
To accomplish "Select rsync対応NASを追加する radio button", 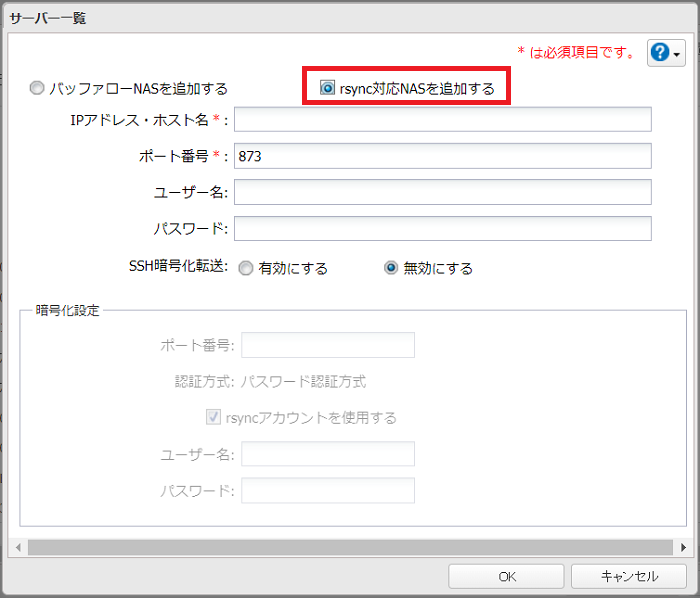I will pos(327,88).
